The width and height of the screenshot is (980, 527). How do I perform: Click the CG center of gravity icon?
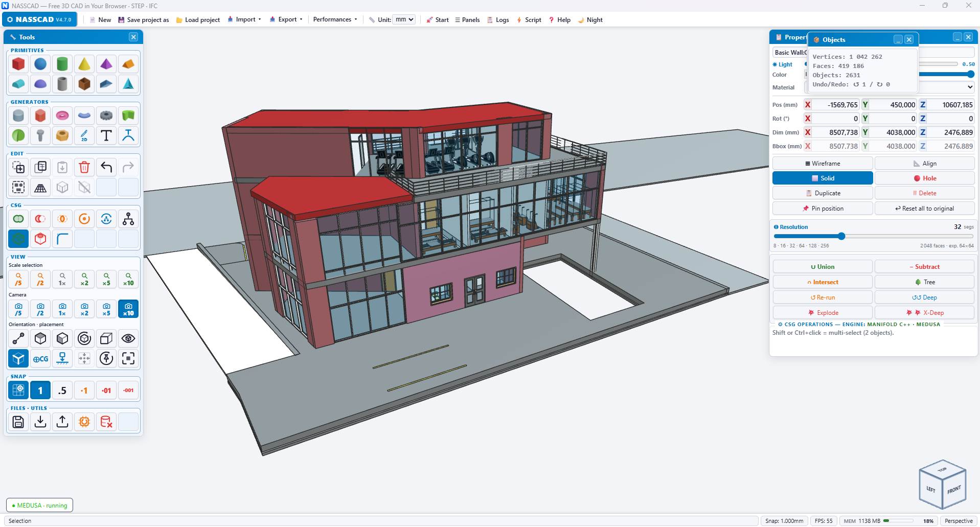coord(40,358)
